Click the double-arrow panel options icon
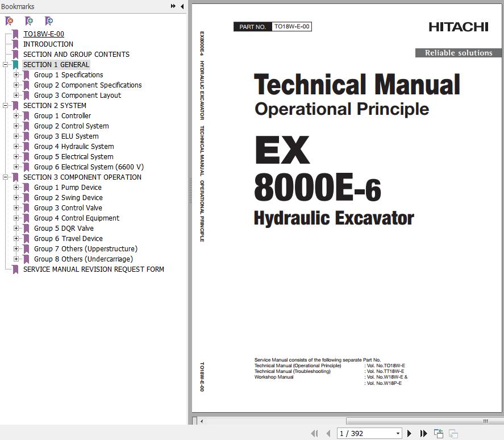The height and width of the screenshot is (440, 504). [x=173, y=6]
